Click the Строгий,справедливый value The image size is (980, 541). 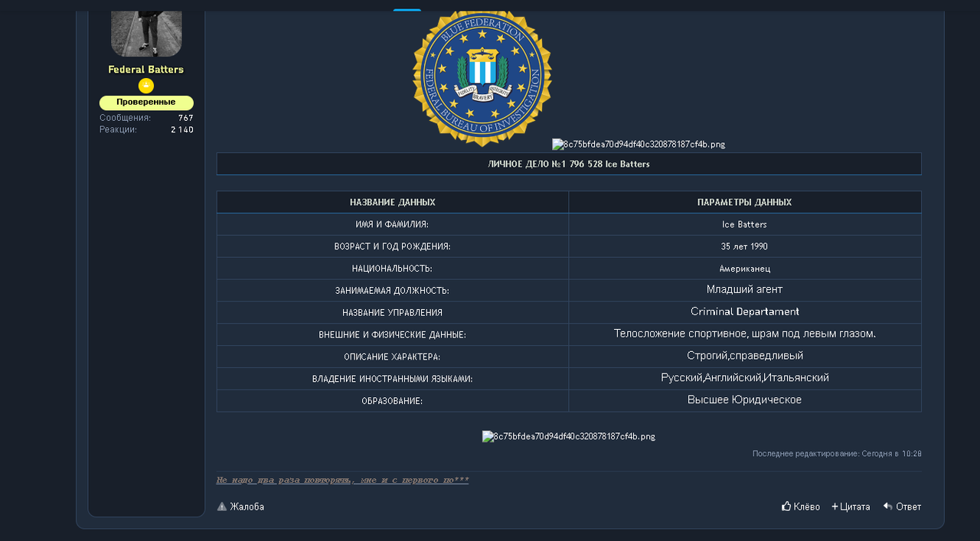click(745, 356)
